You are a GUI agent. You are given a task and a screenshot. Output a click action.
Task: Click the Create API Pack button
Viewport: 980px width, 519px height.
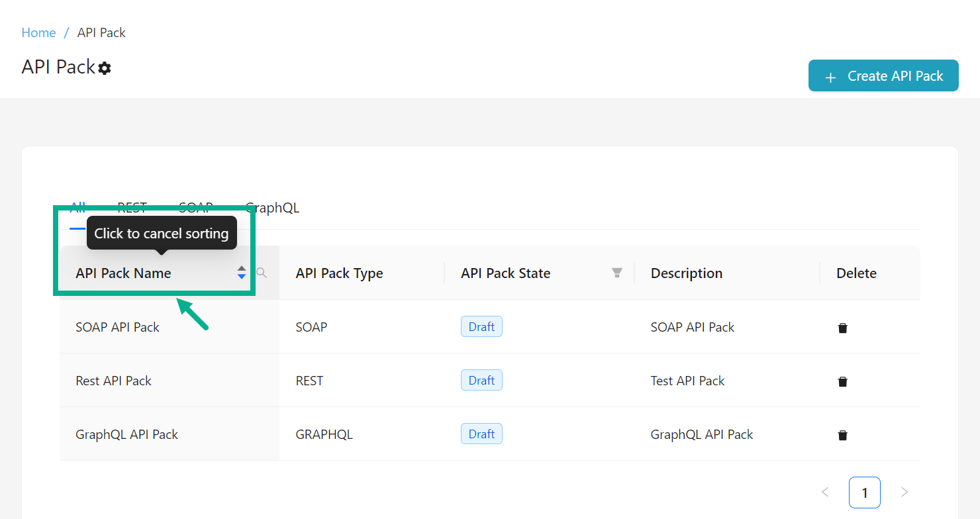point(883,76)
